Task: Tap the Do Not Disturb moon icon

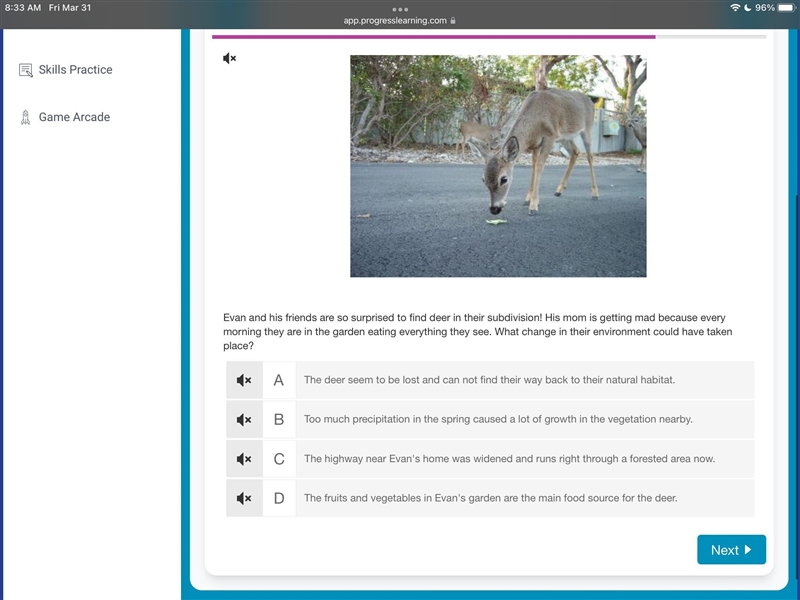Action: (x=748, y=8)
